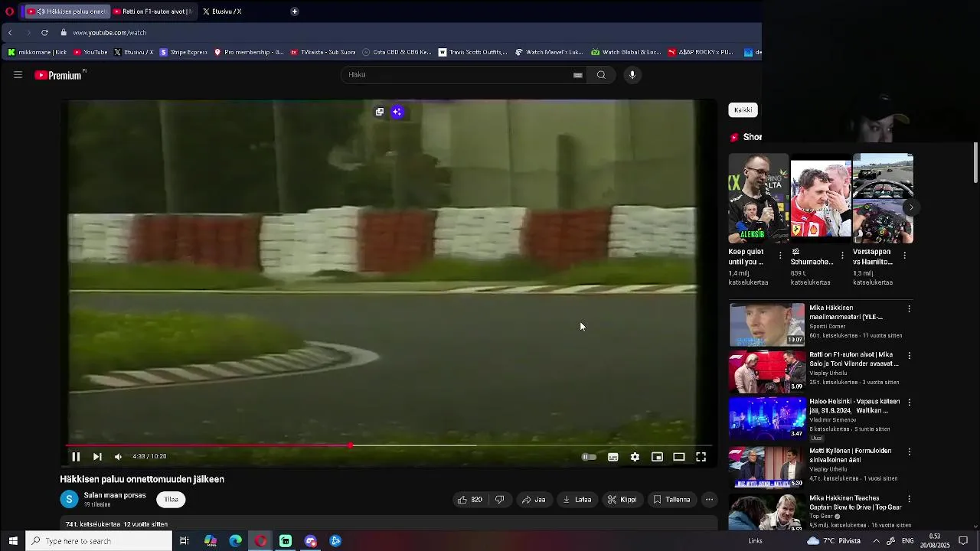
Task: Open options for Verstappen vs Hamilton Short
Action: point(905,255)
